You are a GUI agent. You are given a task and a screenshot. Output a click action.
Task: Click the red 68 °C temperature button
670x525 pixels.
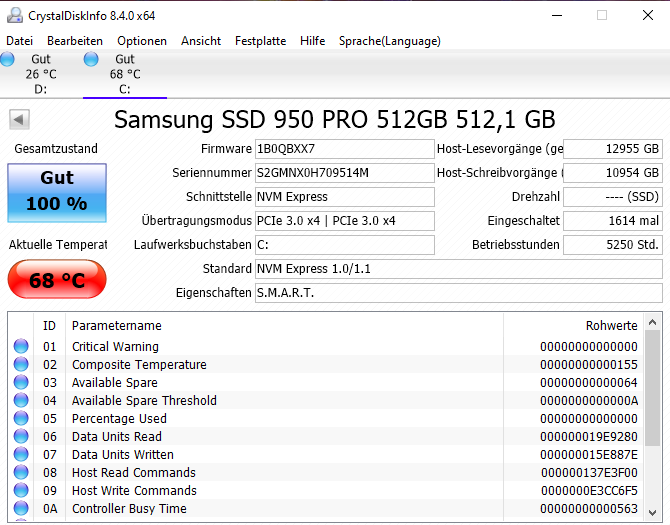57,280
